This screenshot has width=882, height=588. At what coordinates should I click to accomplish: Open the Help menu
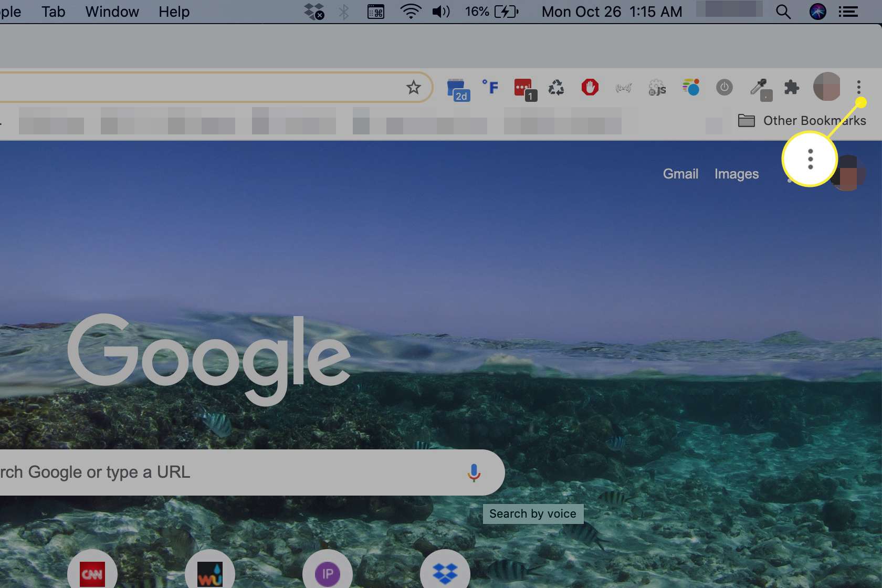click(174, 12)
